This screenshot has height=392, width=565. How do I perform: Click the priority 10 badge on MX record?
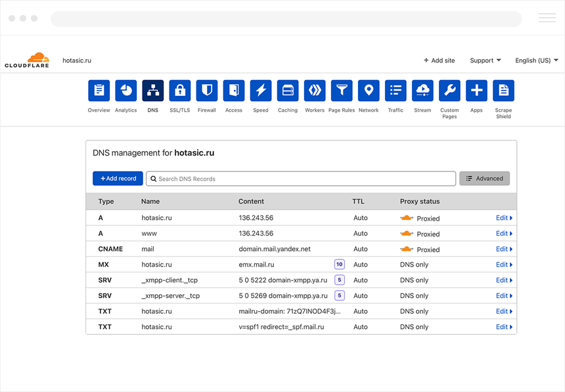[x=340, y=264]
